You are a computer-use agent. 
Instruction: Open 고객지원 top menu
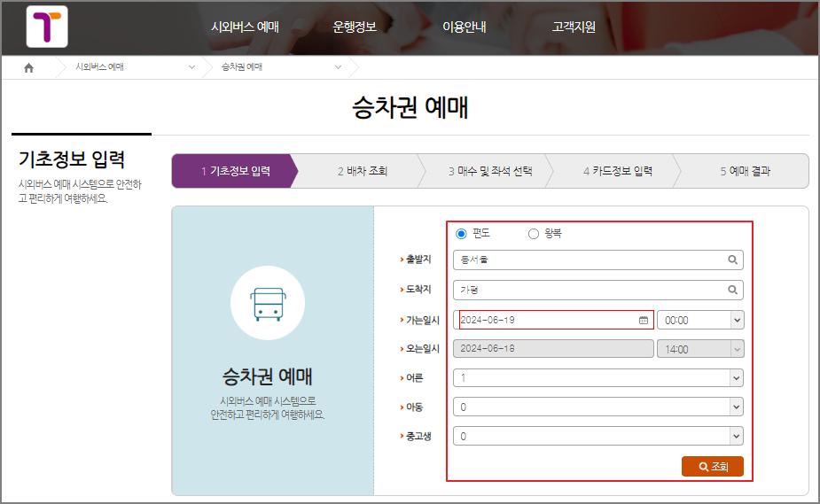[x=574, y=27]
